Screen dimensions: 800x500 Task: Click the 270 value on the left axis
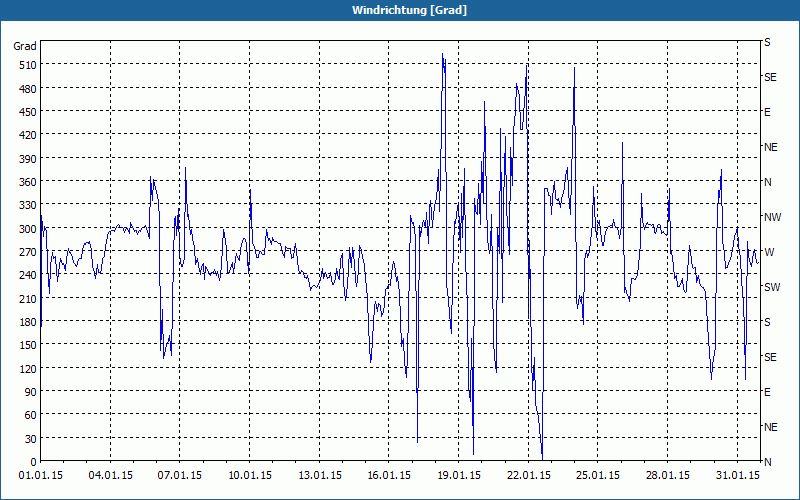coord(28,252)
